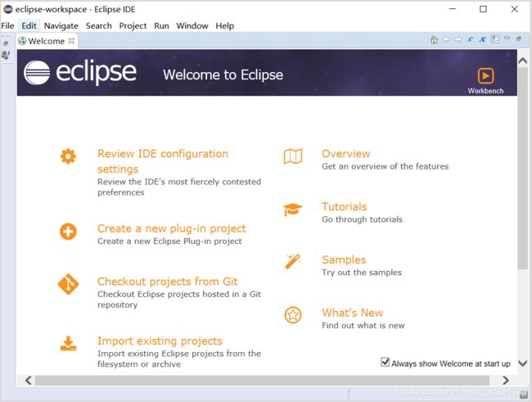The height and width of the screenshot is (402, 532).
Task: Click the Workbench label
Action: (486, 91)
